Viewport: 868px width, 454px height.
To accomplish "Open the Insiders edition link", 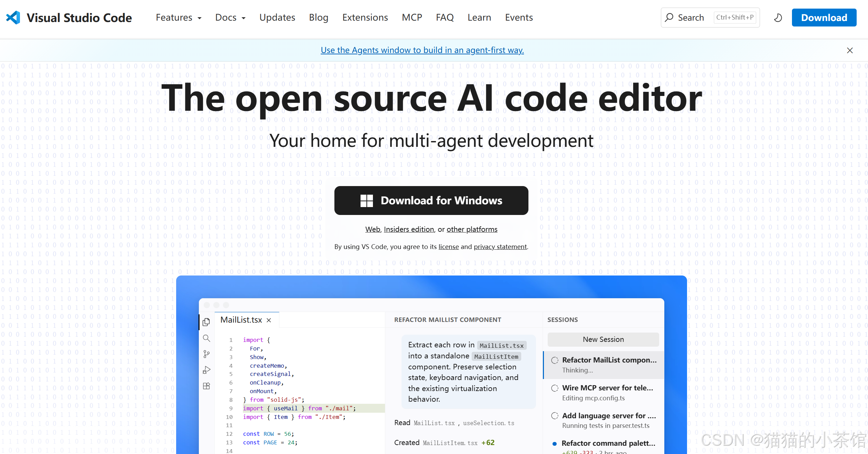I will coord(409,229).
